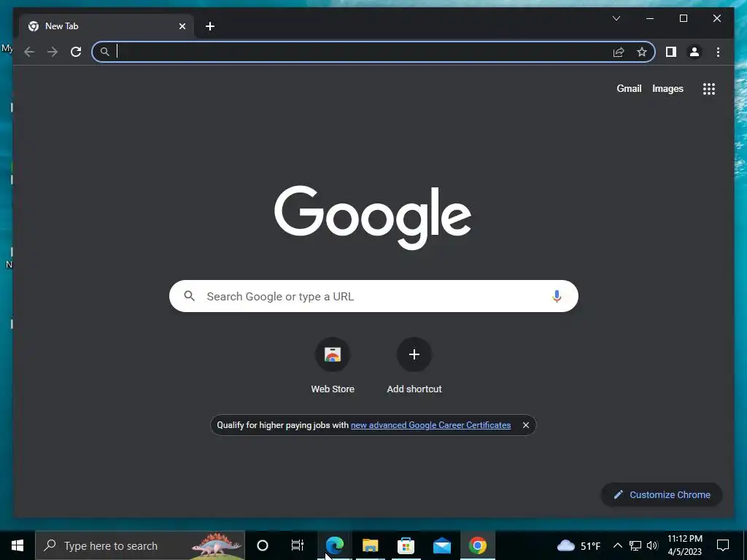This screenshot has width=747, height=560.
Task: Open Cortana circle icon on taskbar
Action: [x=263, y=545]
